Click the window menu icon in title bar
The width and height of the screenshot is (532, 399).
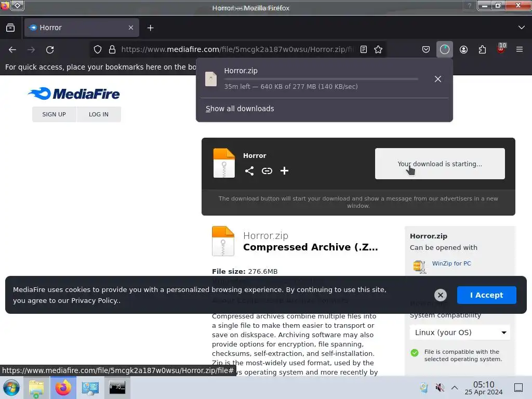click(17, 5)
